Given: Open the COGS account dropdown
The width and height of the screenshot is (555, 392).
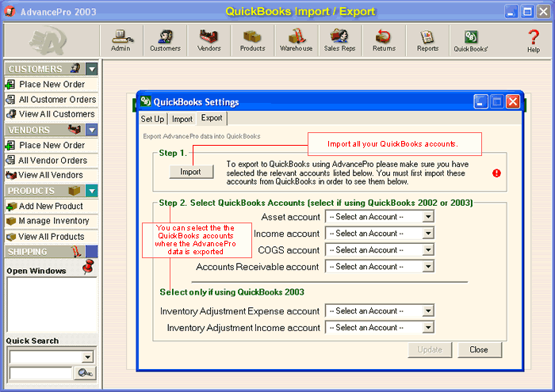Looking at the screenshot, I should tap(428, 250).
